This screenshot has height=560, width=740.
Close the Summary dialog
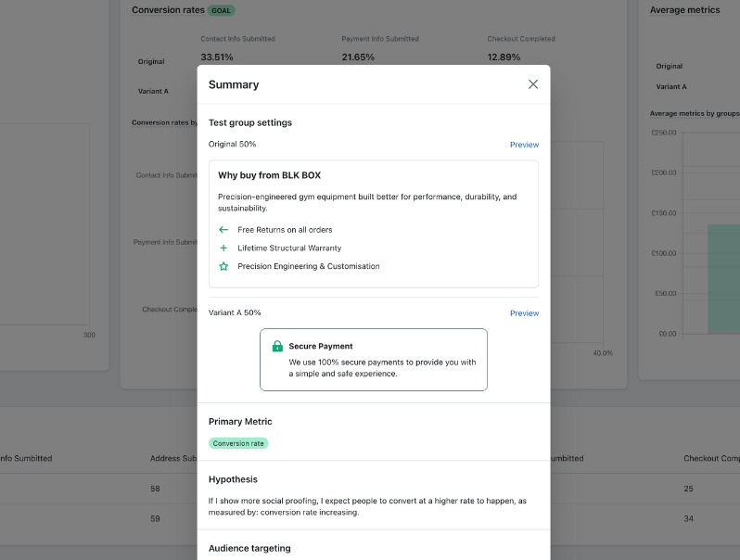(x=533, y=84)
